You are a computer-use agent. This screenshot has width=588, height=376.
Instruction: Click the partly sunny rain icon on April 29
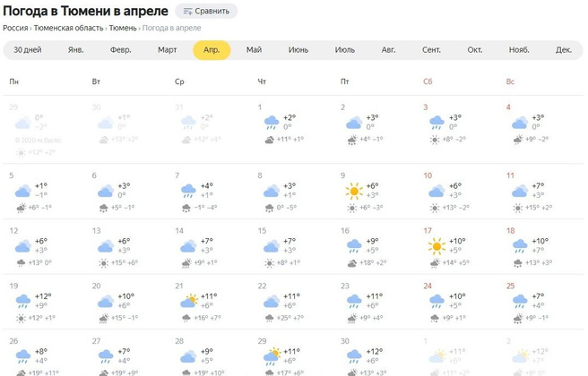click(271, 355)
